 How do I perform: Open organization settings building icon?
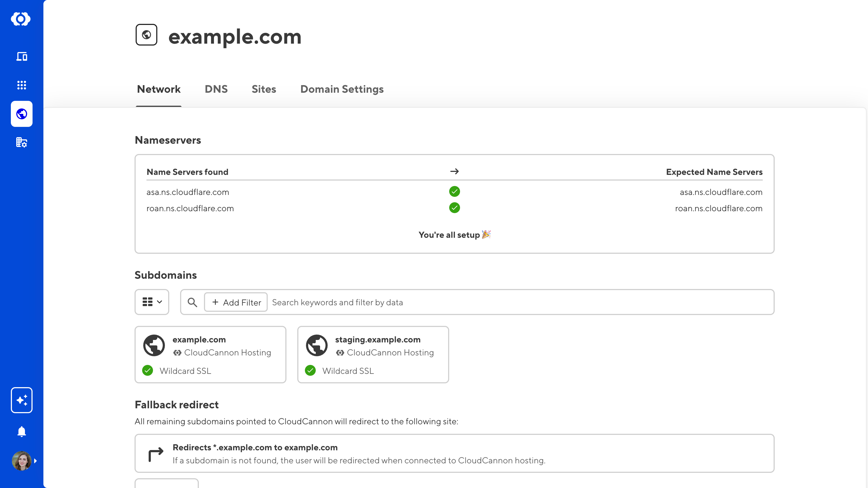pyautogui.click(x=22, y=142)
